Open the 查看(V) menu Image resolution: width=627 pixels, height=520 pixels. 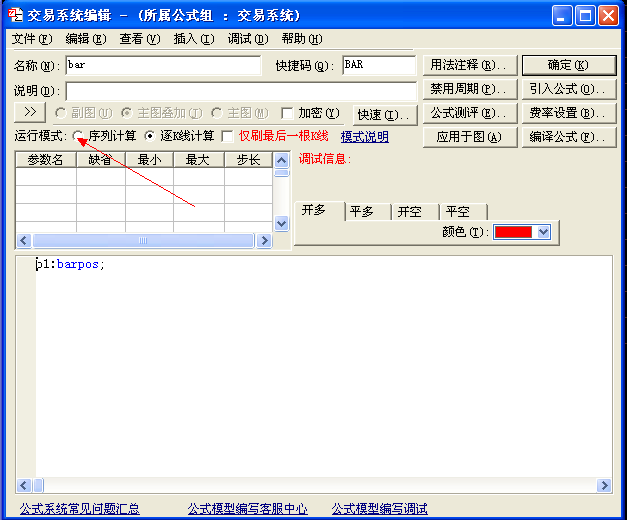[140, 39]
